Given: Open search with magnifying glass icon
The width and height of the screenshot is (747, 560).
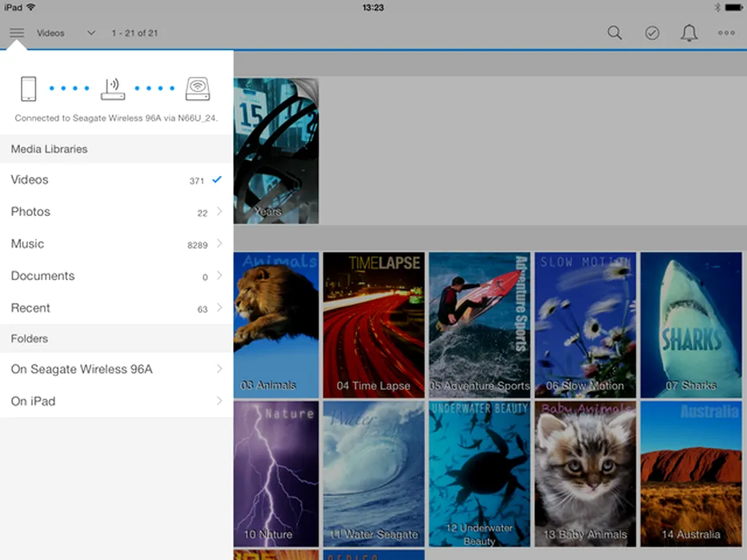Looking at the screenshot, I should click(614, 33).
